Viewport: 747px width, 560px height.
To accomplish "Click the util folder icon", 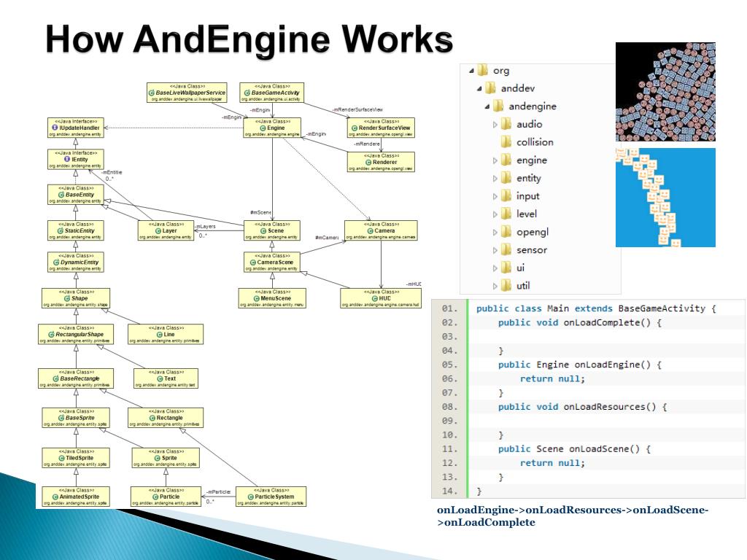I will click(x=506, y=286).
